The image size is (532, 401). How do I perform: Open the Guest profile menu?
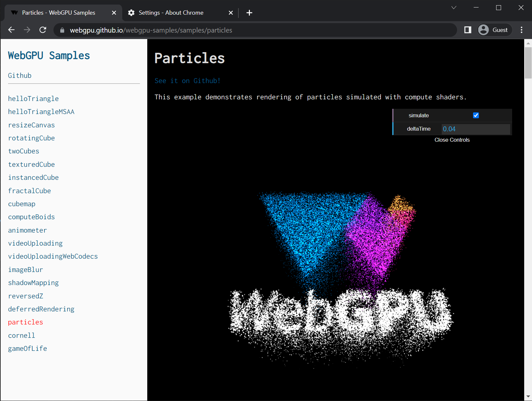coord(495,30)
